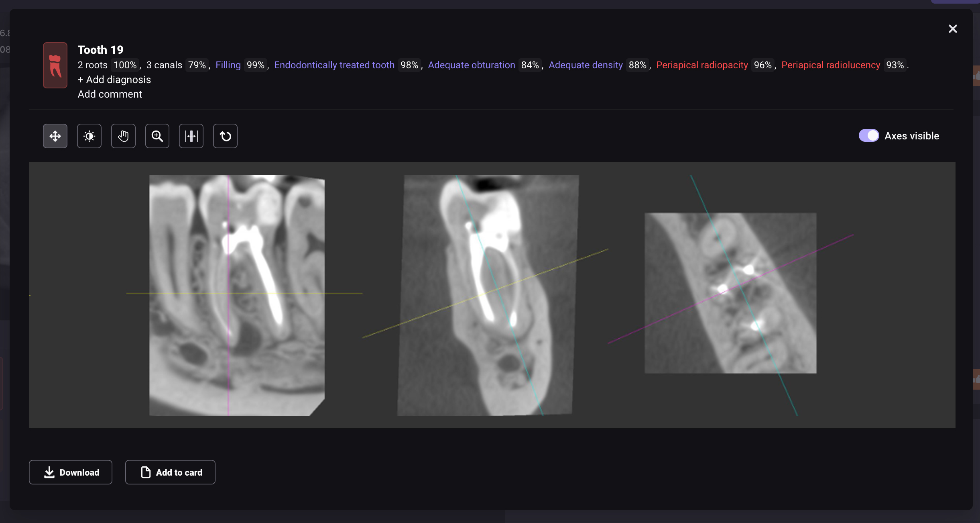The height and width of the screenshot is (523, 980).
Task: Click the red Tooth 19 icon
Action: pyautogui.click(x=55, y=65)
